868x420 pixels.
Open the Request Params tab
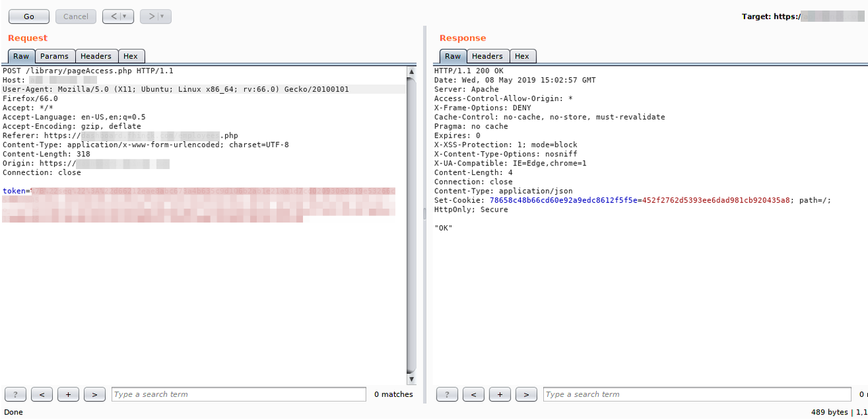[x=54, y=56]
